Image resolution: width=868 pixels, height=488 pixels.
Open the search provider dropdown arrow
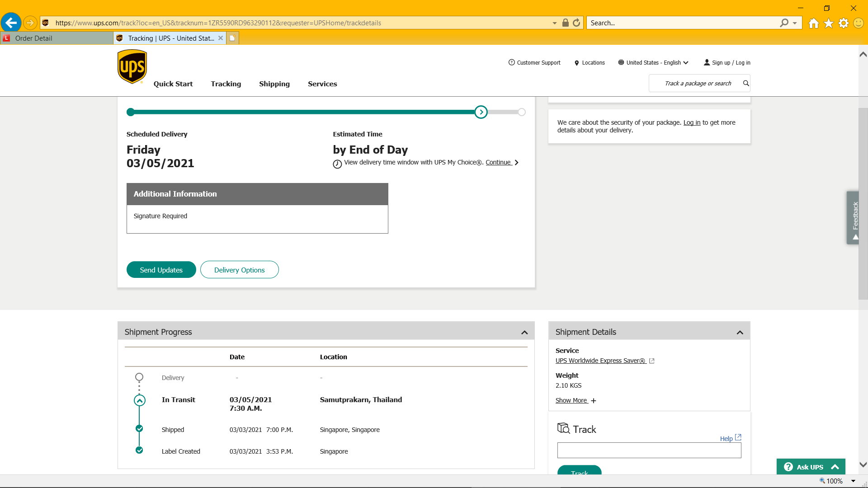[x=795, y=23]
